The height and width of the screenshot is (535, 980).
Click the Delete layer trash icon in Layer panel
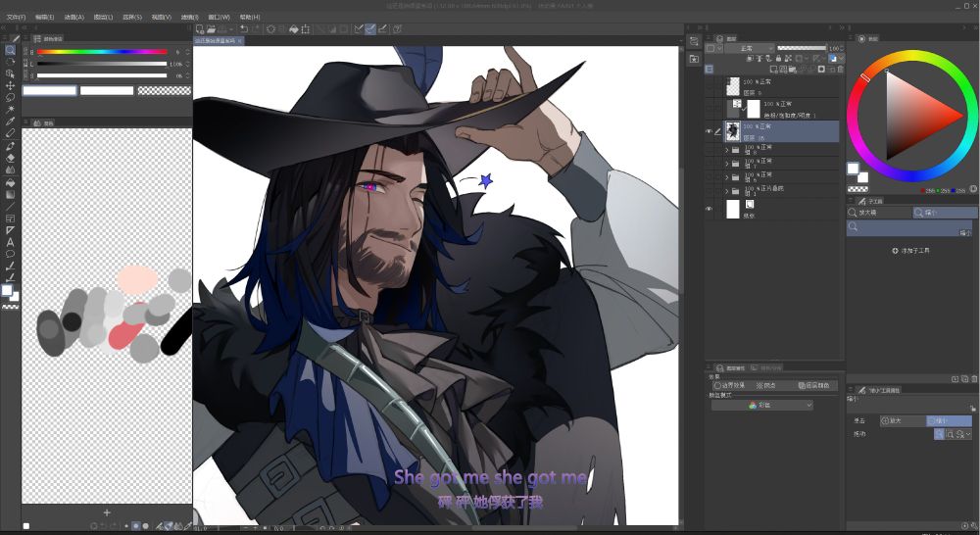[x=841, y=69]
